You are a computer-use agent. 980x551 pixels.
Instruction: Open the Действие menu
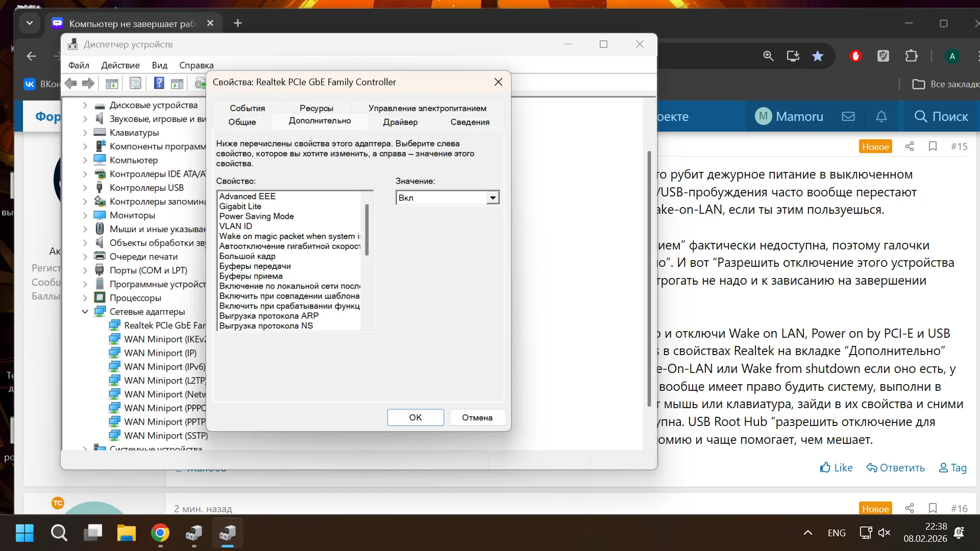pyautogui.click(x=120, y=65)
